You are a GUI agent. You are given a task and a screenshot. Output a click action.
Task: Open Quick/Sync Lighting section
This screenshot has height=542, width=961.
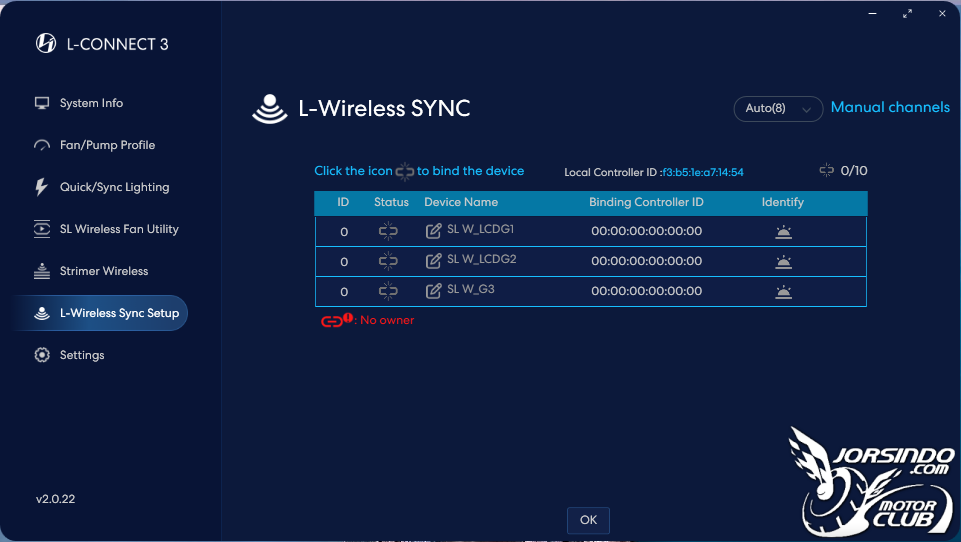click(x=115, y=187)
